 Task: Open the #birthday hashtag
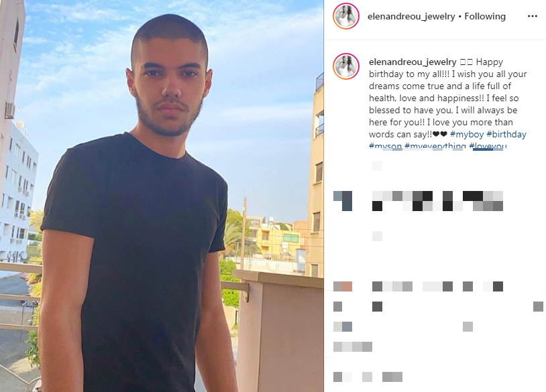pyautogui.click(x=506, y=134)
